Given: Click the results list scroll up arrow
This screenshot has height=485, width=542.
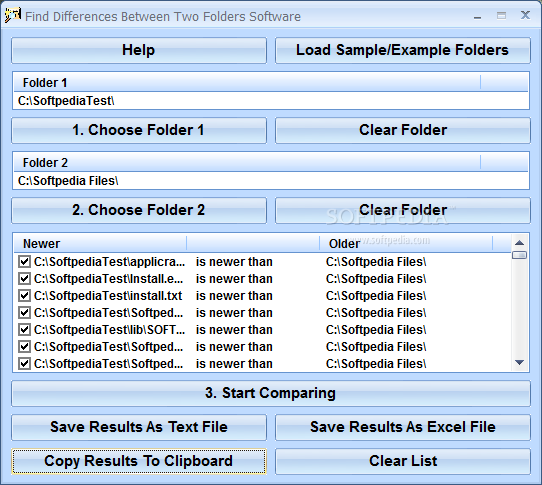Looking at the screenshot, I should pos(519,243).
